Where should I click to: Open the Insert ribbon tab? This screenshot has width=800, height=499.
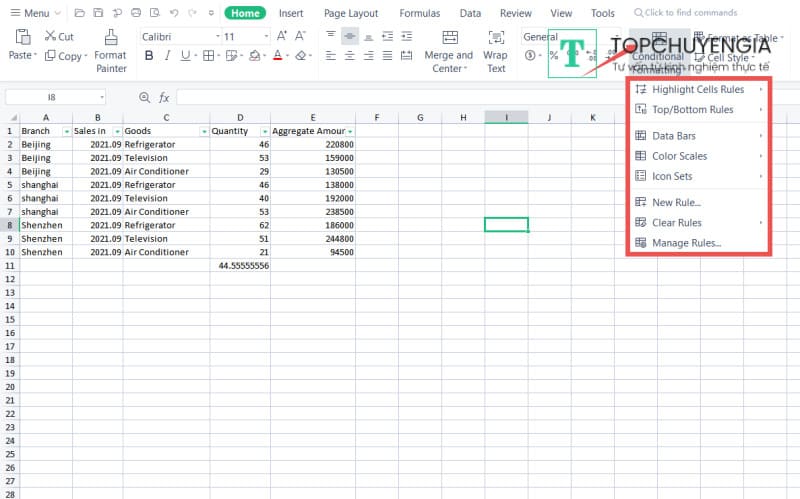point(291,13)
